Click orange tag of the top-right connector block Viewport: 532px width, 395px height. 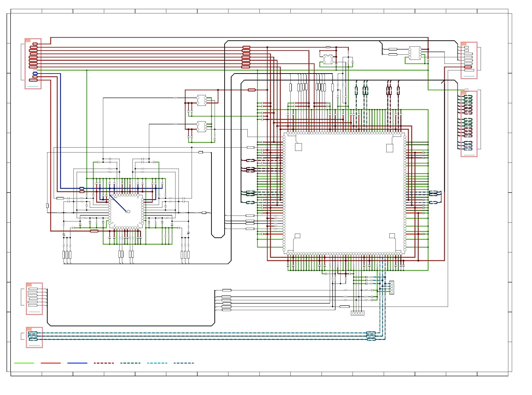pyautogui.click(x=464, y=44)
